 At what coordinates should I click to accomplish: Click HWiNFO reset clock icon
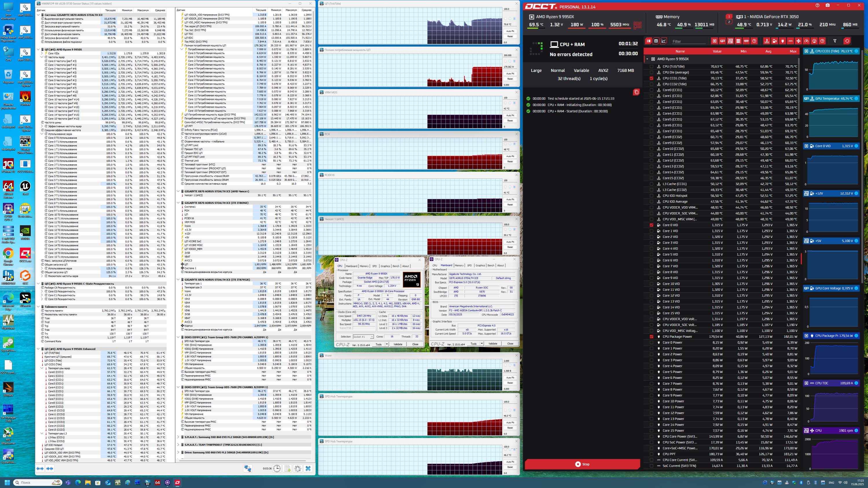tap(277, 468)
